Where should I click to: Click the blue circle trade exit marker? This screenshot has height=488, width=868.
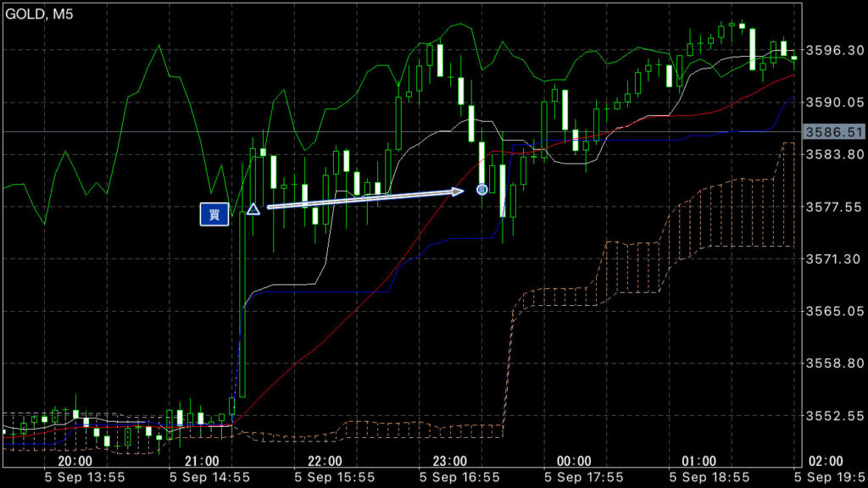tap(481, 189)
